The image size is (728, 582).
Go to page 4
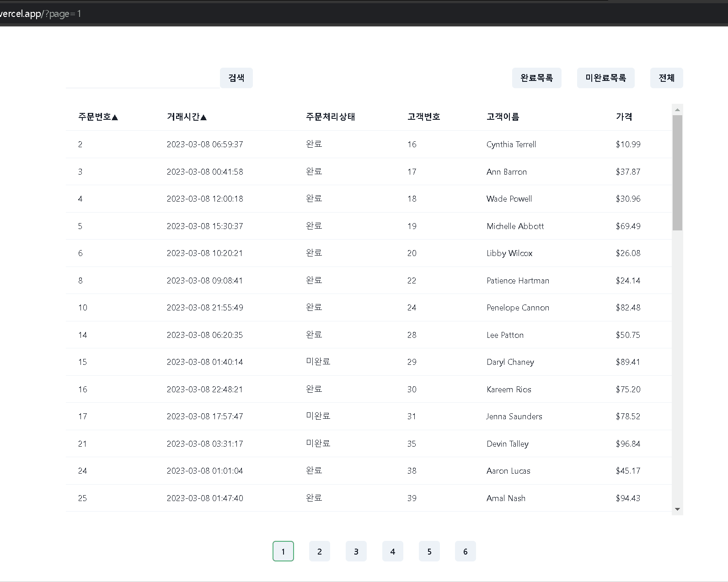pyautogui.click(x=393, y=551)
